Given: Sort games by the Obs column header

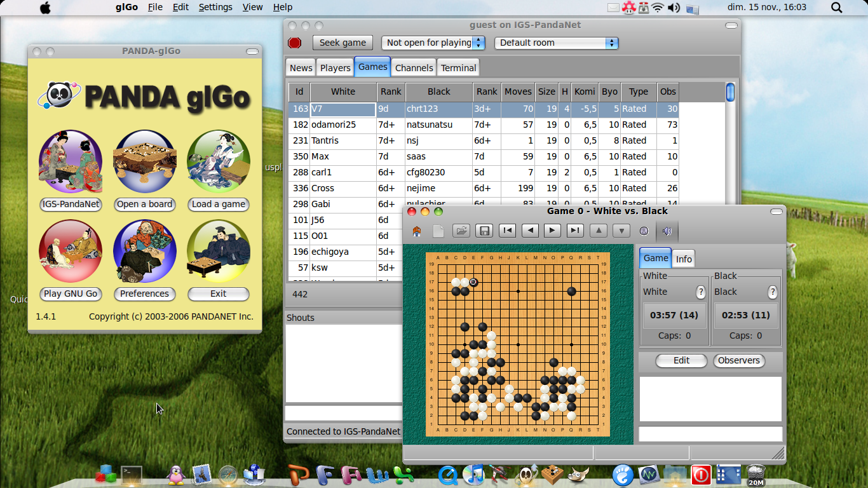Looking at the screenshot, I should point(668,91).
